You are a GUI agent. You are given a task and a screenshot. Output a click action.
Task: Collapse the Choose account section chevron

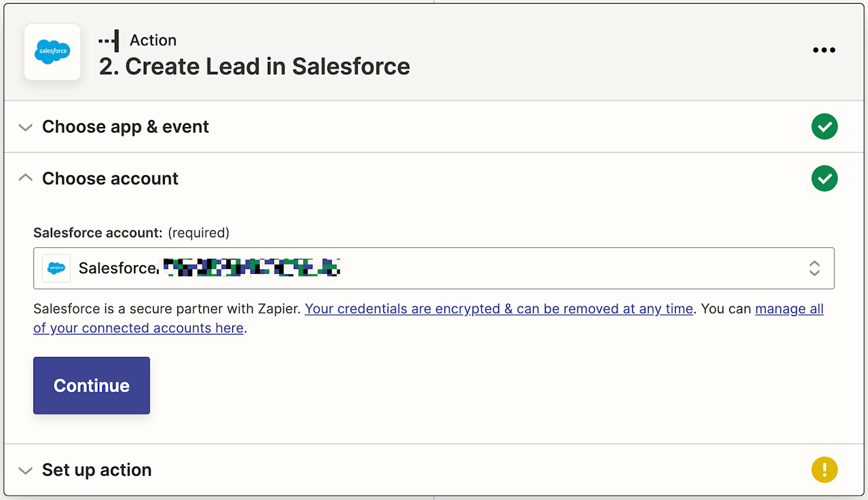25,178
